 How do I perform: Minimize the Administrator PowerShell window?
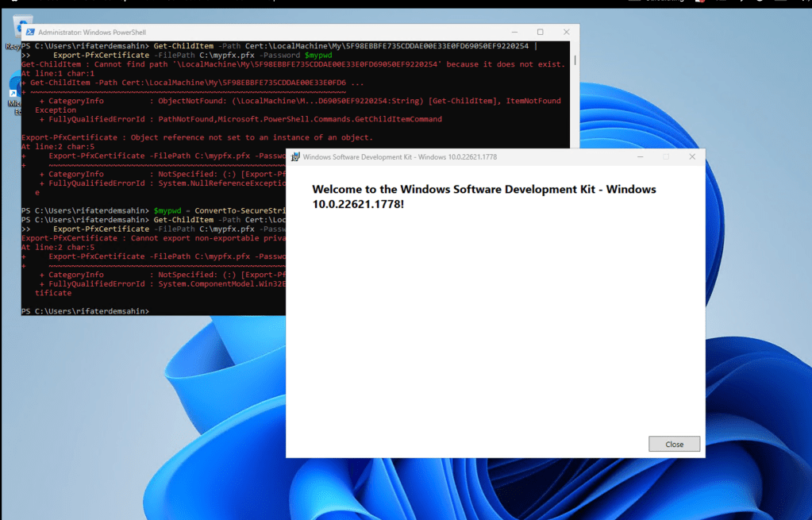tap(514, 32)
